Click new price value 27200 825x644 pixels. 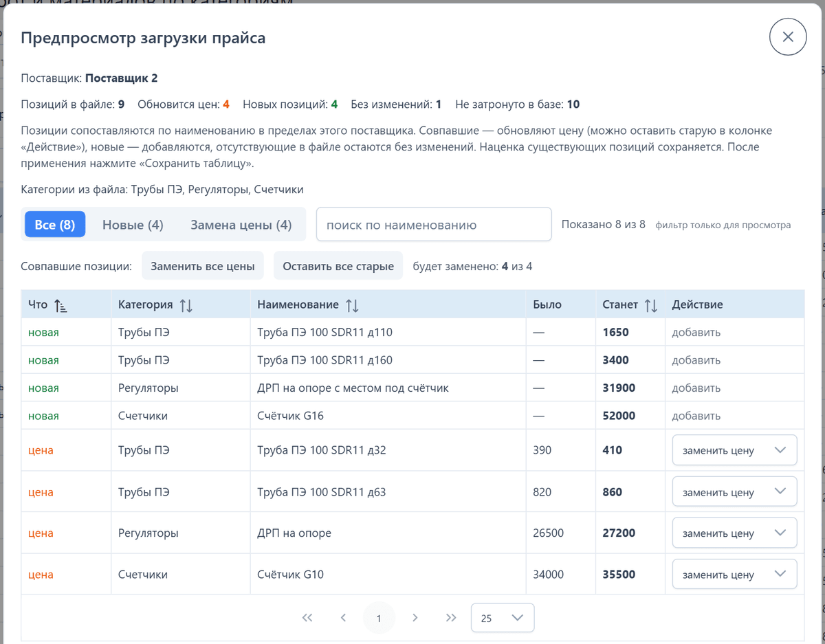(619, 533)
